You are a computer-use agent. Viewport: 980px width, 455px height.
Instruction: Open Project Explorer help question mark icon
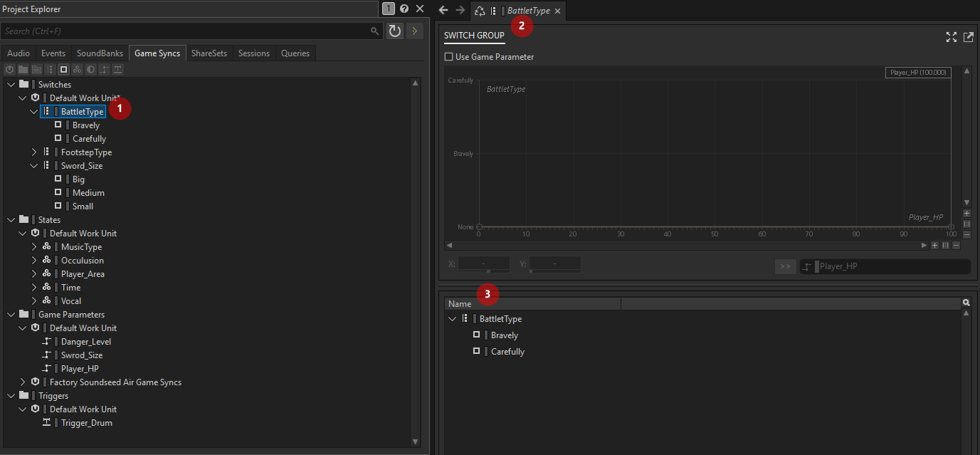(x=404, y=9)
